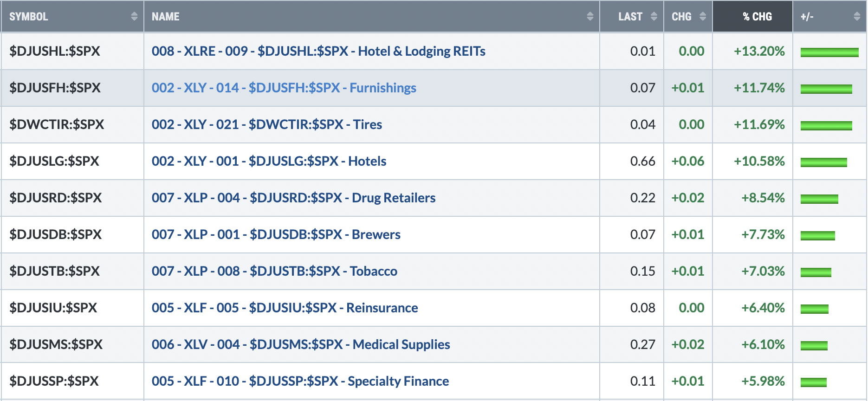Open Hotel & Lodging REITs link
This screenshot has width=868, height=401.
[x=318, y=51]
